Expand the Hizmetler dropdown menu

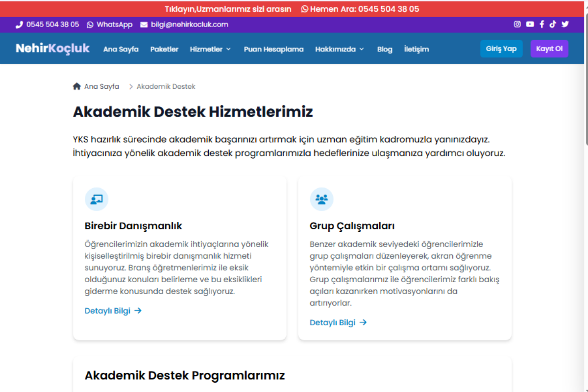[210, 49]
